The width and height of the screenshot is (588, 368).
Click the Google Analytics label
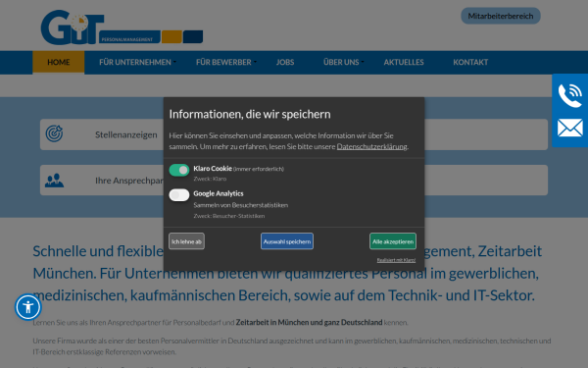(219, 193)
